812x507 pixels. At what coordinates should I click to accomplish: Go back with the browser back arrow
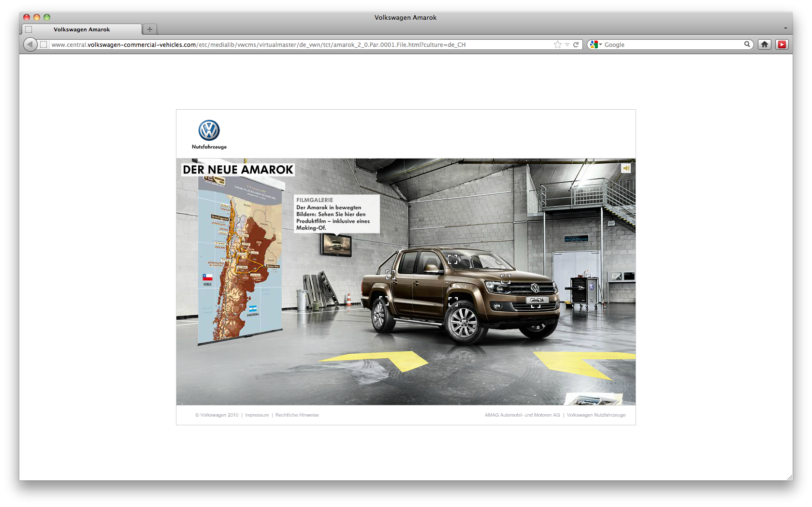coord(30,44)
